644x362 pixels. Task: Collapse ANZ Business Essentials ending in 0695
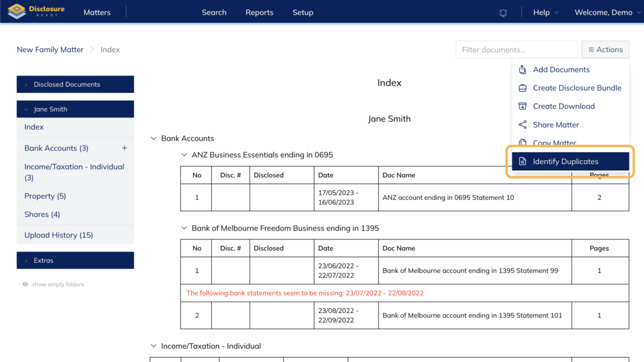coord(184,155)
